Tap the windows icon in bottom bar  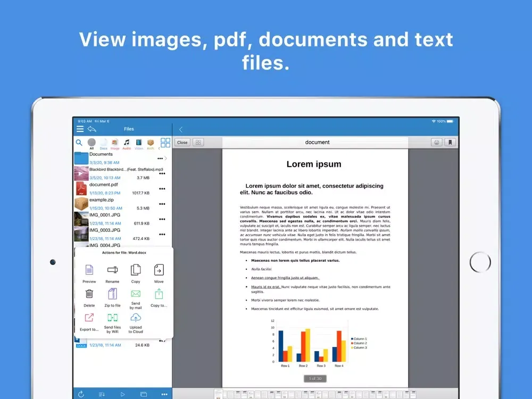click(144, 394)
